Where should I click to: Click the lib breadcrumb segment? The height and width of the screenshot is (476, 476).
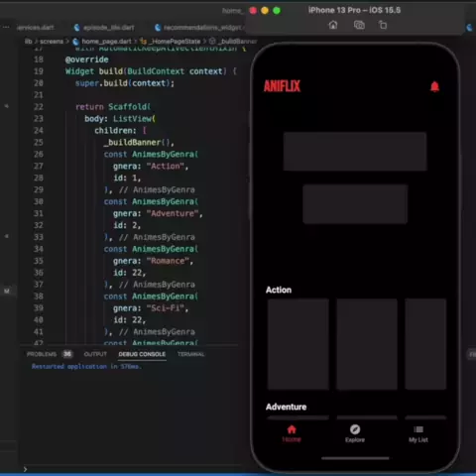[29, 42]
